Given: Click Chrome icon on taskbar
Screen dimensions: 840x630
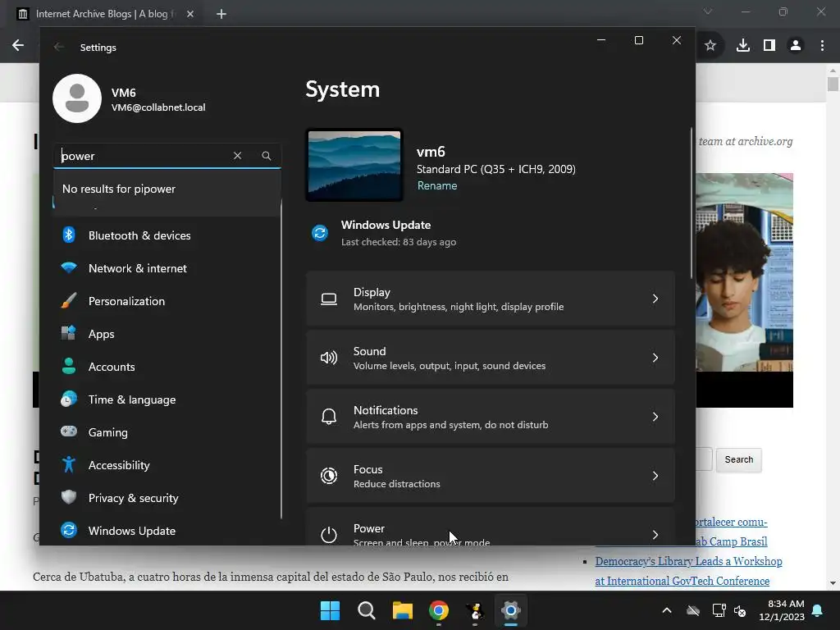Looking at the screenshot, I should [439, 610].
